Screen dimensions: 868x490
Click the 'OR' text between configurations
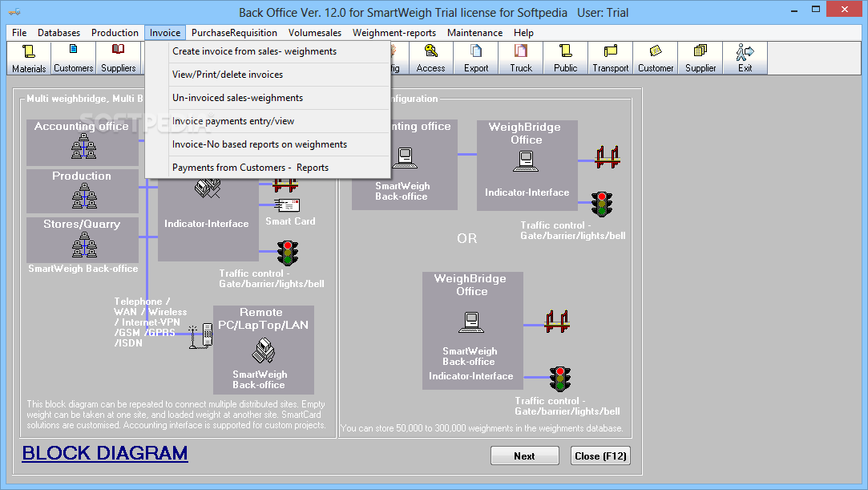click(466, 239)
